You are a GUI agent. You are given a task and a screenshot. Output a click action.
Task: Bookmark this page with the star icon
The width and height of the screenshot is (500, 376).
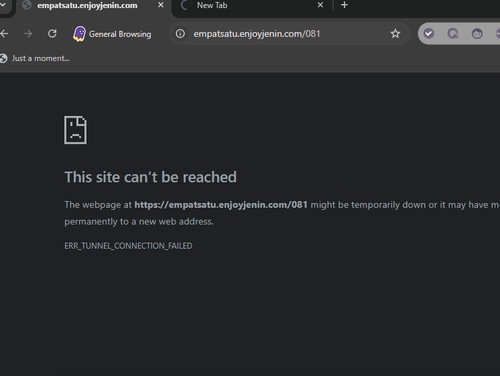coord(395,34)
